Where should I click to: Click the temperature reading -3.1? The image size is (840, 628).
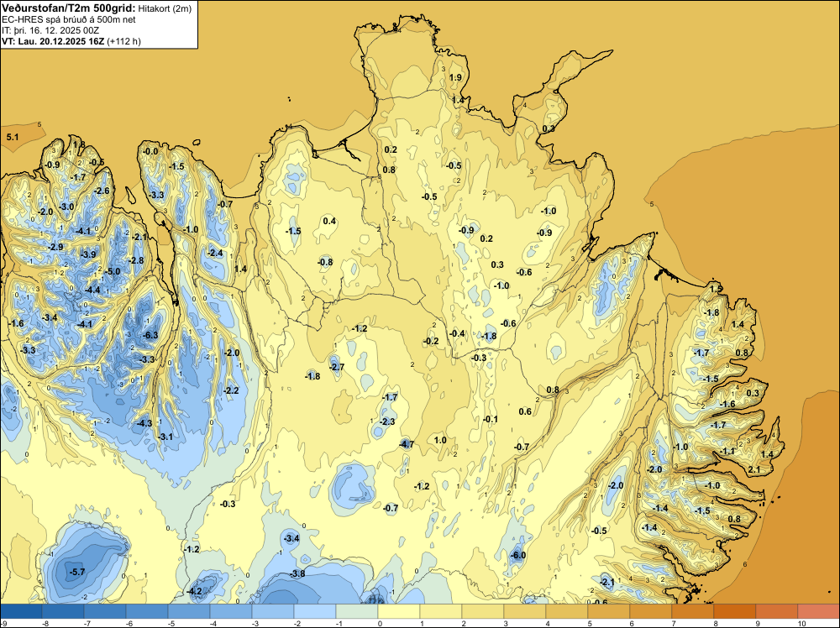(165, 437)
